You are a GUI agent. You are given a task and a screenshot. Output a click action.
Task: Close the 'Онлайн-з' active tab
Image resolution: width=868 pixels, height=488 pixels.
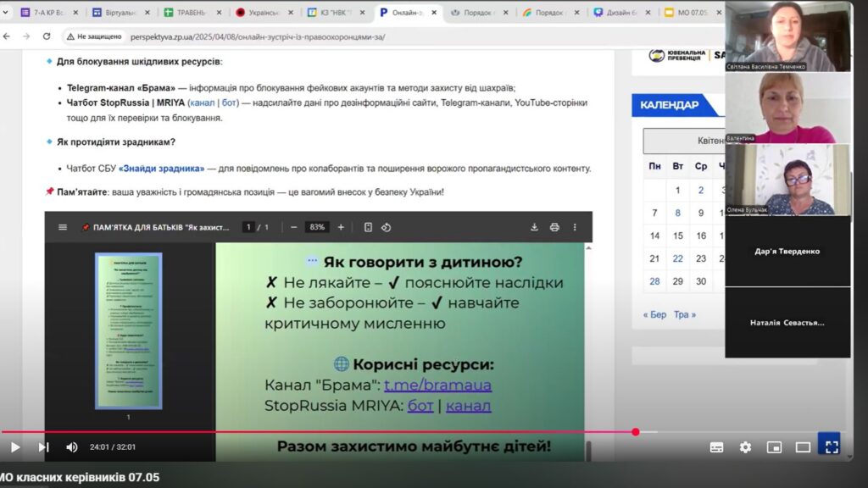(434, 12)
